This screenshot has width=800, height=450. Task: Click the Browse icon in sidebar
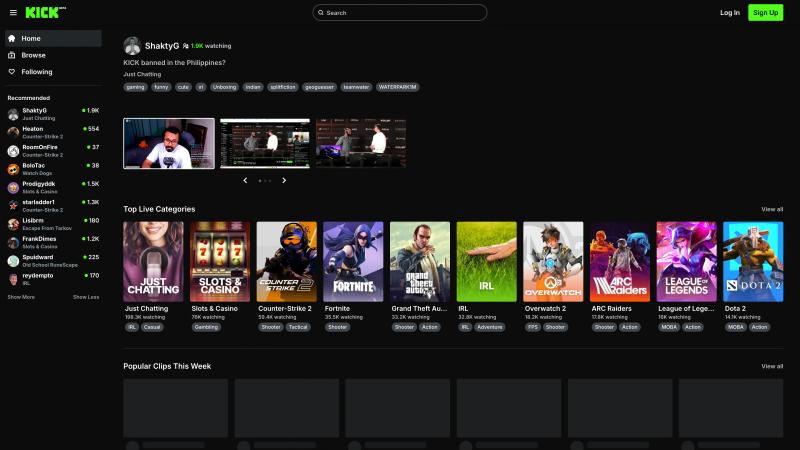point(12,55)
